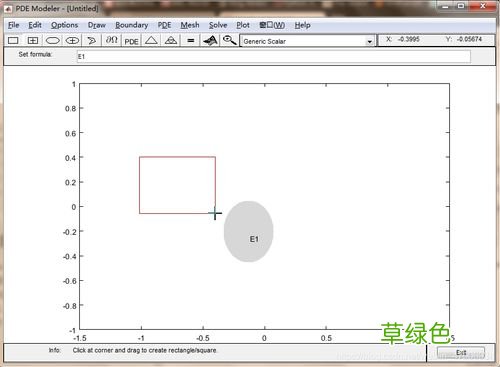Click the 'Set formula:' label

[35, 54]
